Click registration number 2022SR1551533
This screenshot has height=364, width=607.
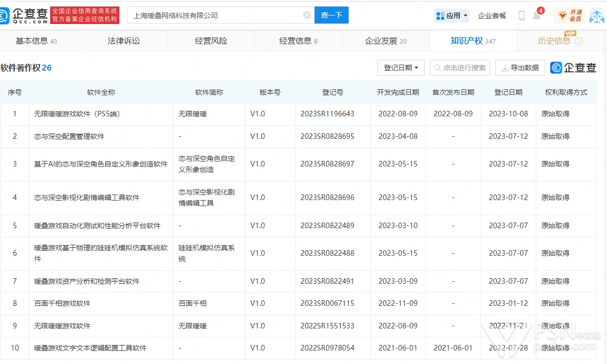(328, 326)
